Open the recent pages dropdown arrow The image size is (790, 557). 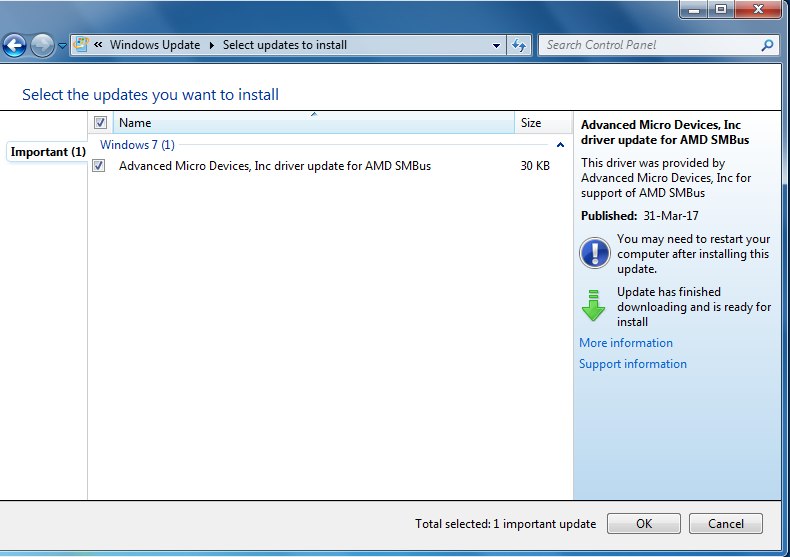tap(62, 46)
